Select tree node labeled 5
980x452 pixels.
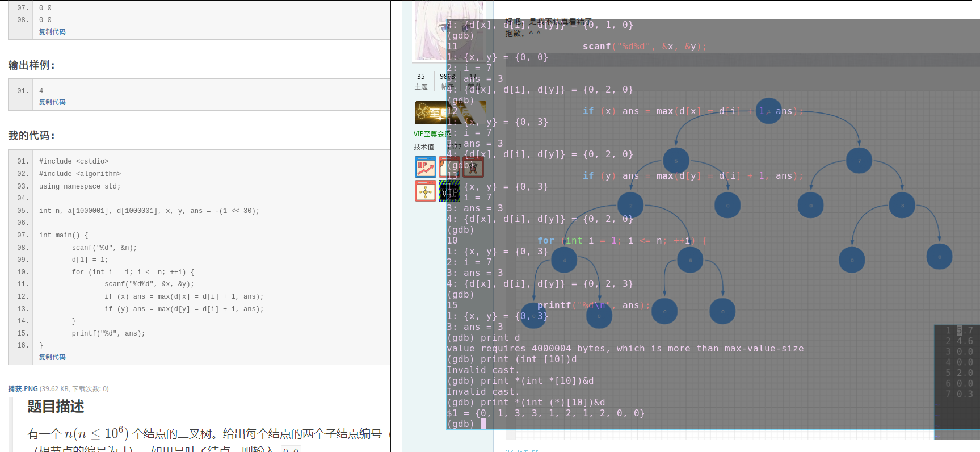tap(676, 161)
